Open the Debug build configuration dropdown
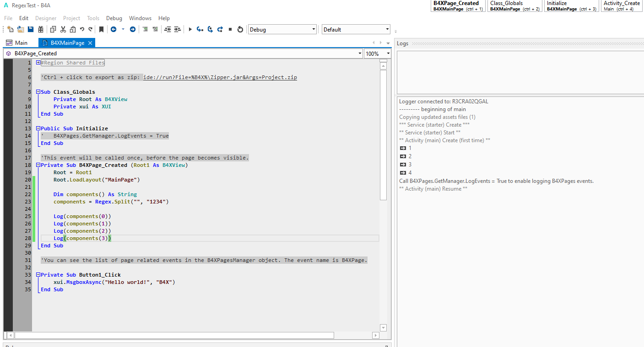The height and width of the screenshot is (347, 644). click(x=314, y=29)
